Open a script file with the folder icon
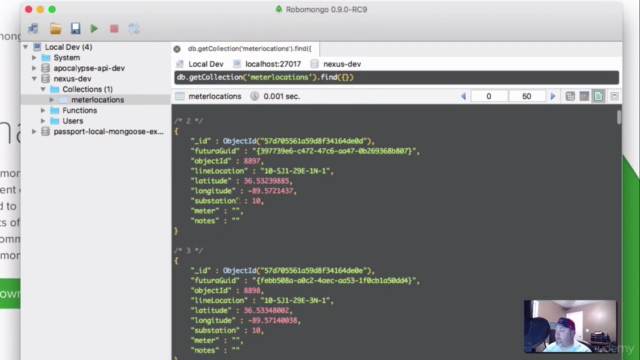This screenshot has width=640, height=360. [x=56, y=29]
